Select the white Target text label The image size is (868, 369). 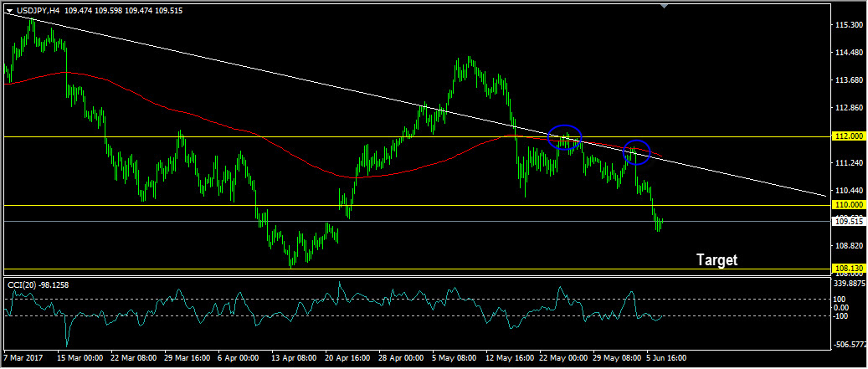pos(716,260)
